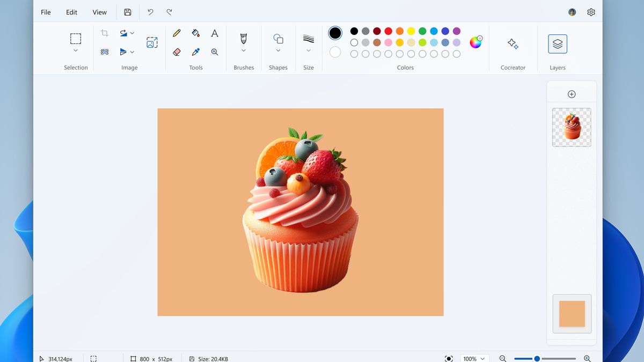The height and width of the screenshot is (362, 644).
Task: Expand the Rotate options arrow
Action: click(x=133, y=33)
